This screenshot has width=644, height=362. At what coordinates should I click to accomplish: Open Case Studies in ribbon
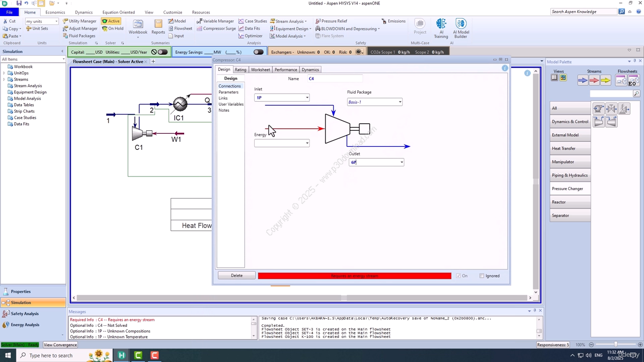click(x=253, y=21)
